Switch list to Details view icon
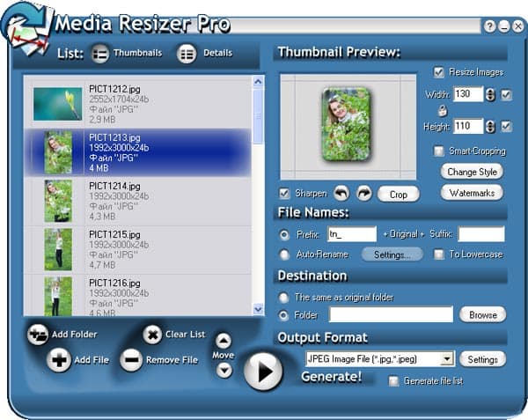The image size is (528, 420). pyautogui.click(x=187, y=54)
